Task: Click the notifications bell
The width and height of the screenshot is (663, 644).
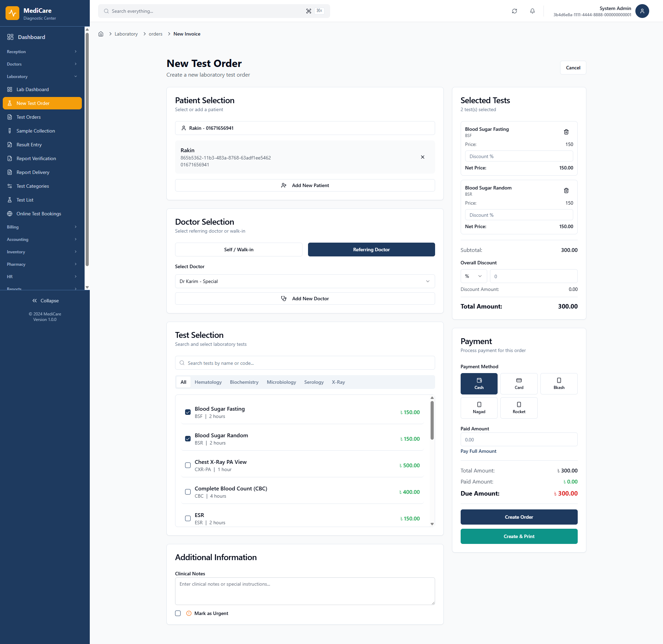Action: pos(532,11)
